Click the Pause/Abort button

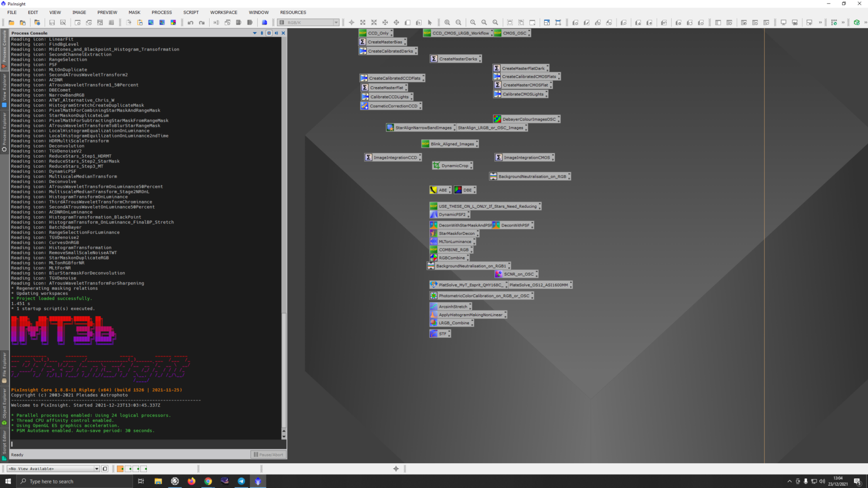tap(268, 455)
